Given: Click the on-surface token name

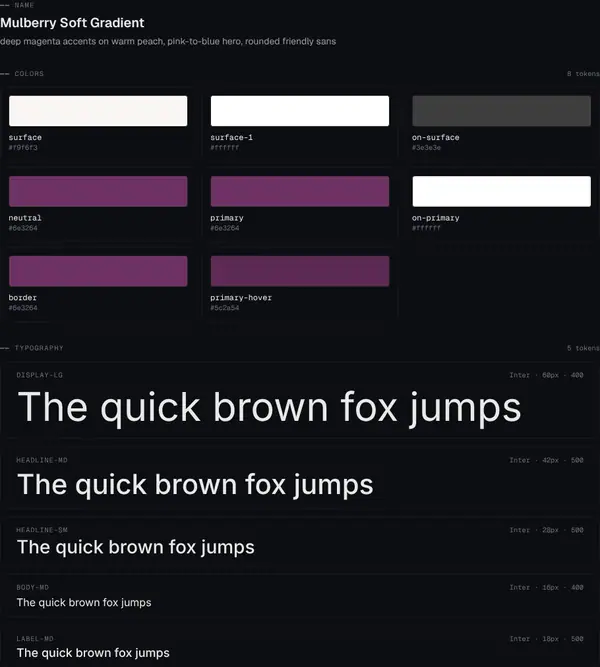Looking at the screenshot, I should click(x=435, y=137).
